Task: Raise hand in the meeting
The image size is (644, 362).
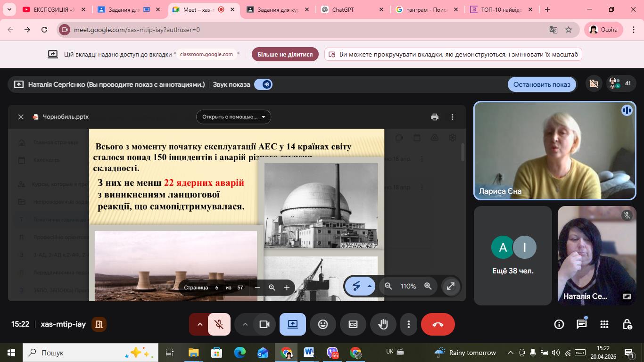Action: 383,324
